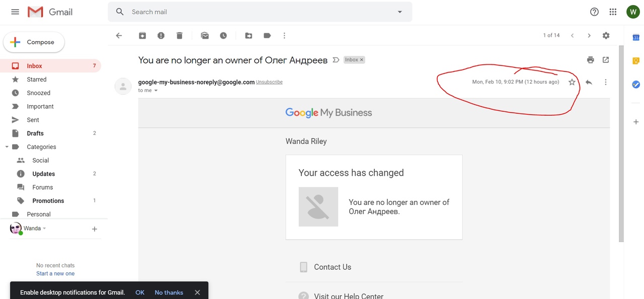Click into the Search mail field

pyautogui.click(x=252, y=12)
